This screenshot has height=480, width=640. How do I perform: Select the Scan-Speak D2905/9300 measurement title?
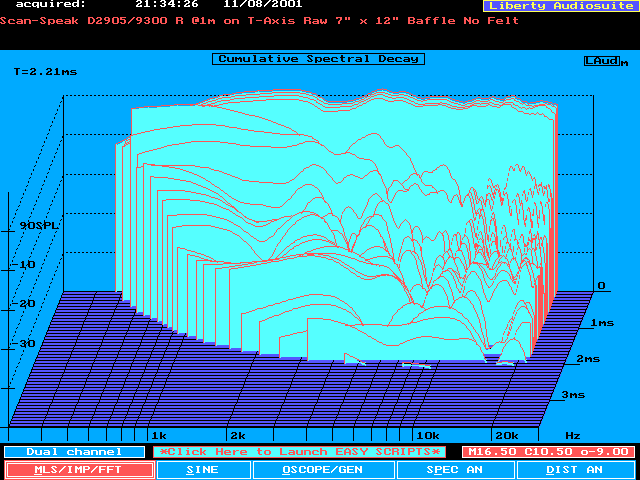tap(260, 20)
